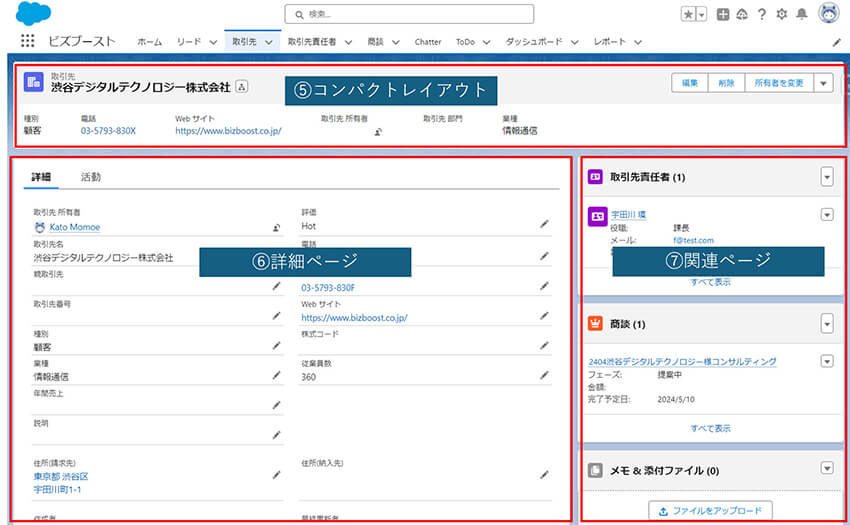Viewport: 850px width, 525px height.
Task: Expand the favorites list dropdown arrow
Action: pyautogui.click(x=701, y=15)
